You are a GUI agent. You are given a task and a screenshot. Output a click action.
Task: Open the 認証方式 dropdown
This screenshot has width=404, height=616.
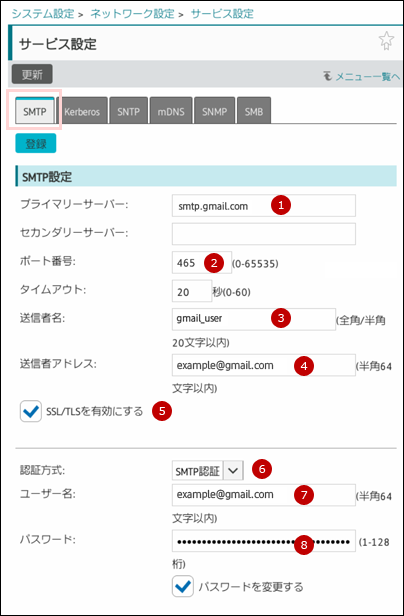coord(208,470)
